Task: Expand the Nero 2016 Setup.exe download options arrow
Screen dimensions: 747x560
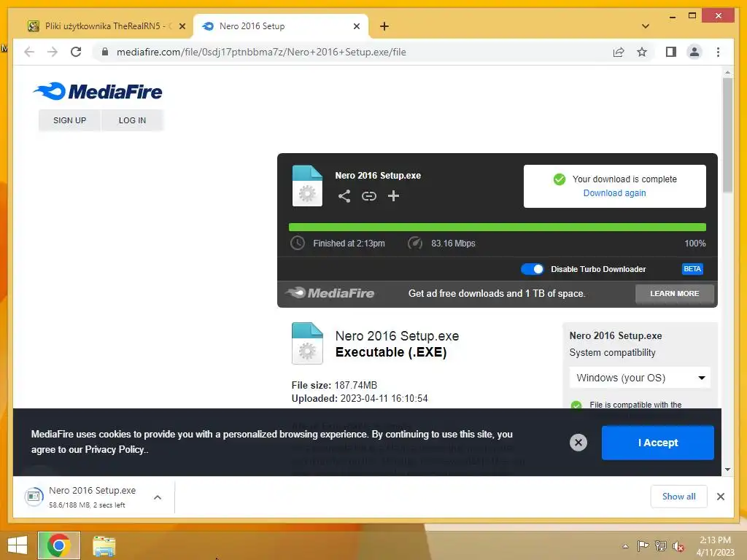Action: (x=158, y=497)
